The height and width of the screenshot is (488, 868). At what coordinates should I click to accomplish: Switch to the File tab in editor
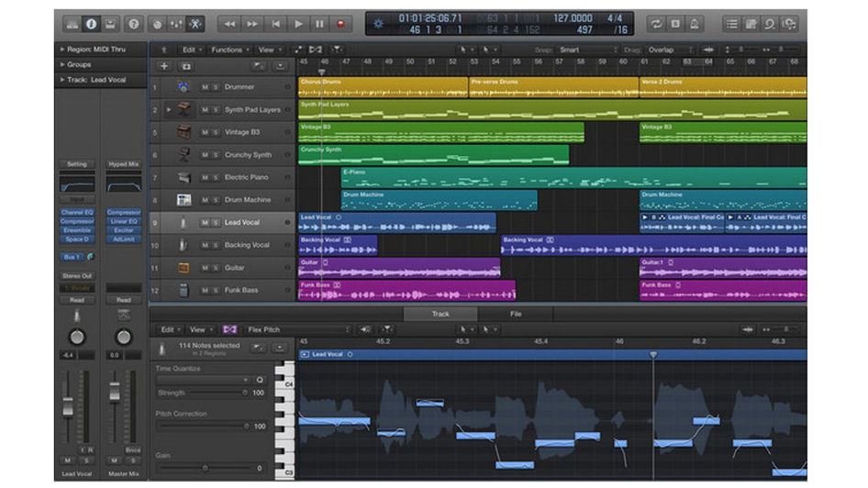click(516, 315)
